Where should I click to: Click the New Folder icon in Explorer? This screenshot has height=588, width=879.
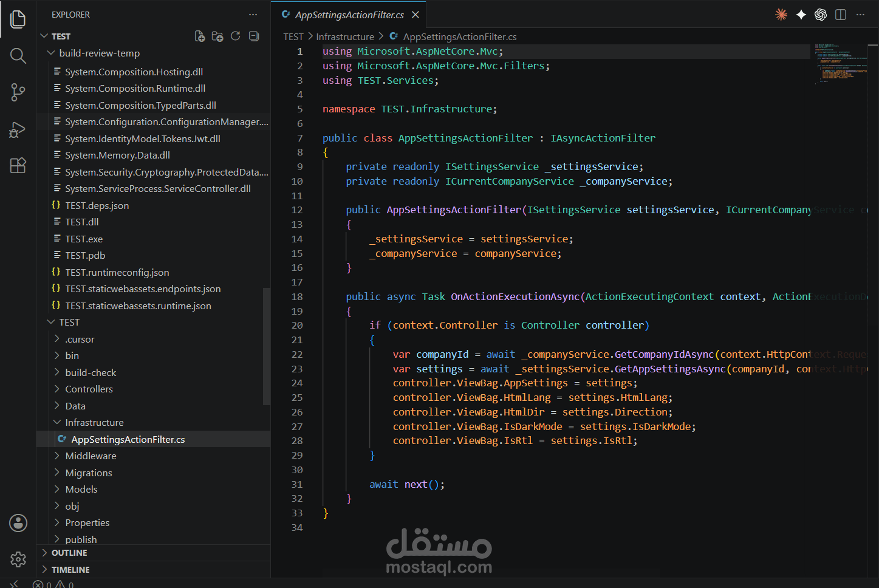pyautogui.click(x=217, y=36)
